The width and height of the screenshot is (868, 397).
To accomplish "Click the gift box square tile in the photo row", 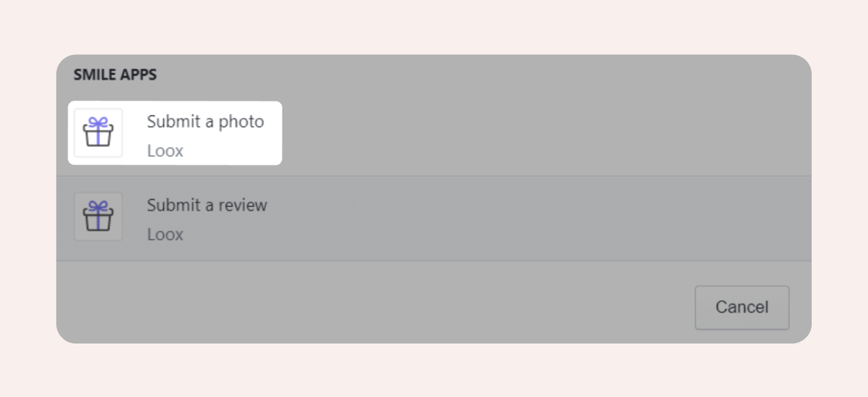I will tap(98, 132).
